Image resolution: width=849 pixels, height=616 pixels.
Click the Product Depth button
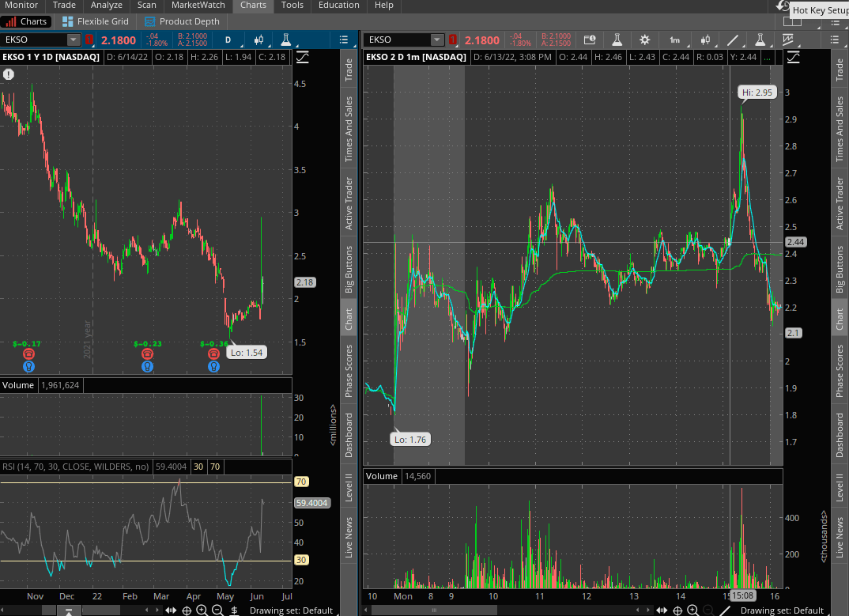pyautogui.click(x=182, y=21)
